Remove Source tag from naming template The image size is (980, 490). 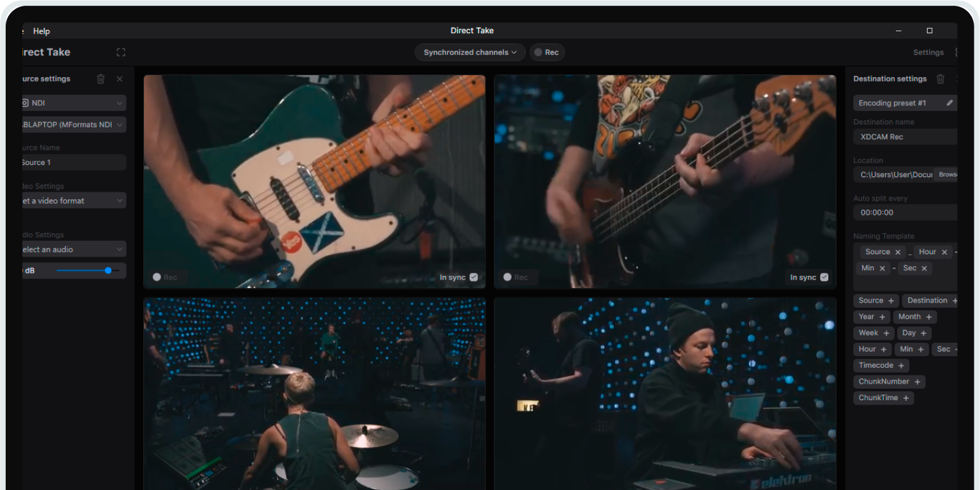(898, 252)
